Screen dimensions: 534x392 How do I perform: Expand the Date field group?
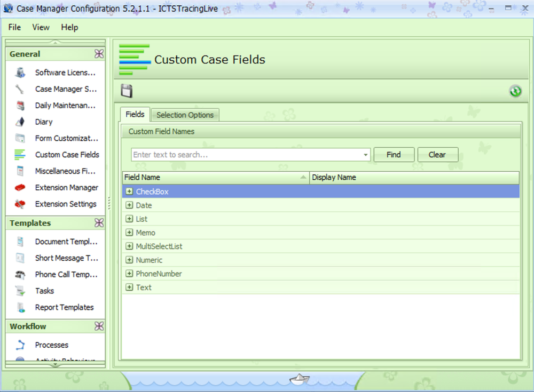point(129,205)
